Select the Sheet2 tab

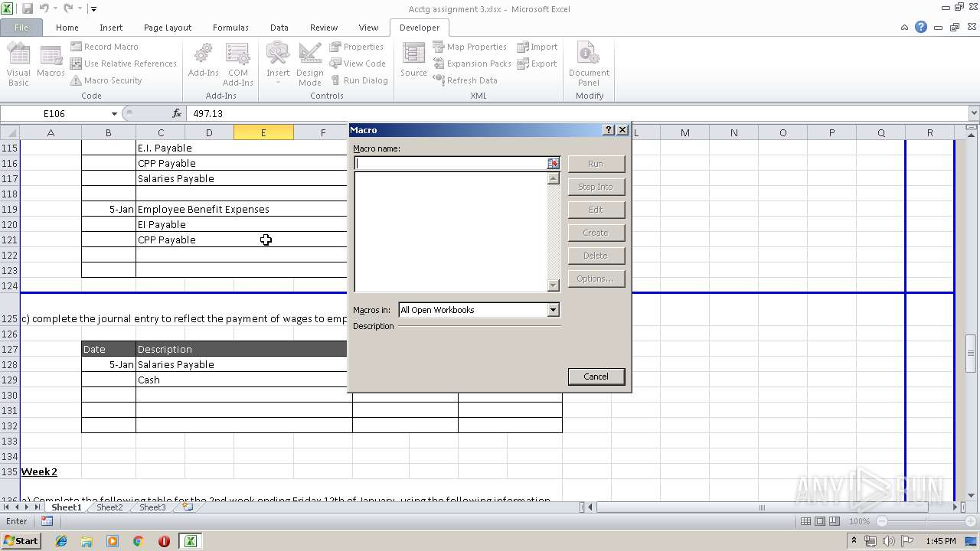(x=109, y=507)
